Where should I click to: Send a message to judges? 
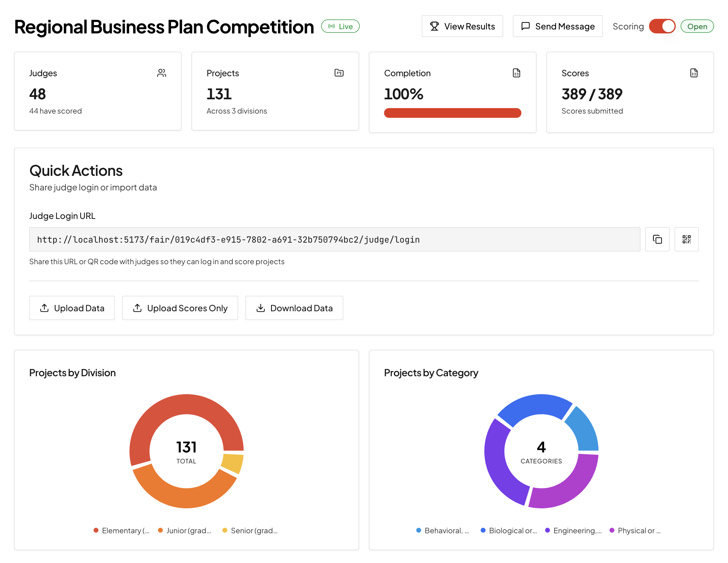coord(557,26)
